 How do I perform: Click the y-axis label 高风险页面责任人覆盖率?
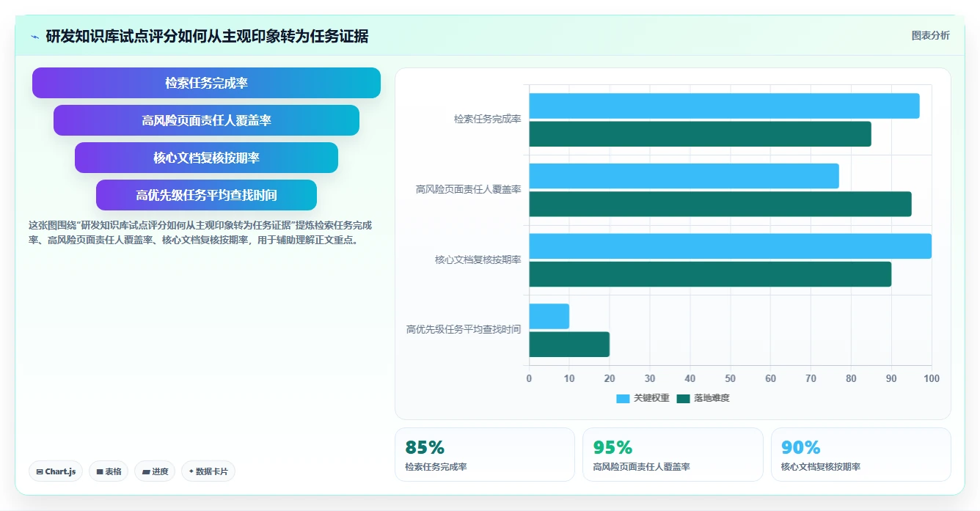468,189
